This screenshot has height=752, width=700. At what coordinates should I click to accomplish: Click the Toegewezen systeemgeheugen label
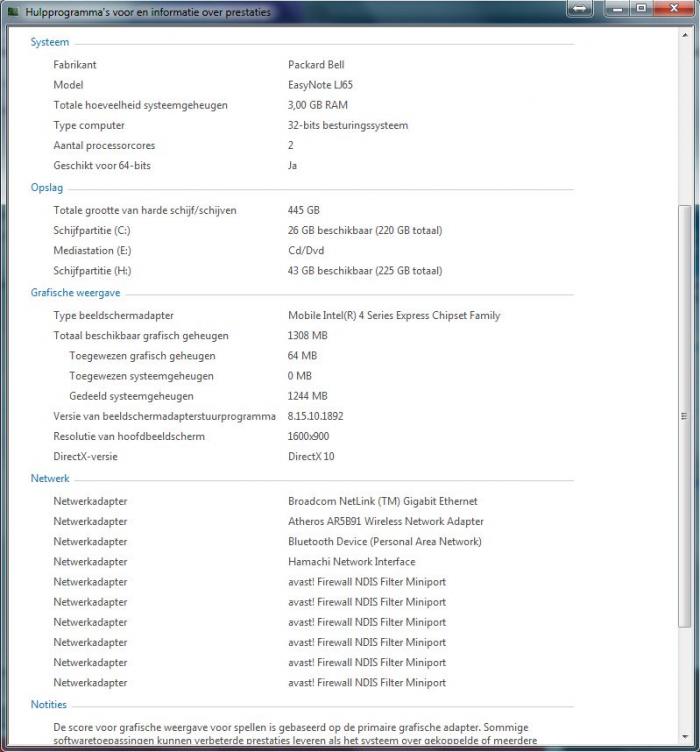click(141, 376)
